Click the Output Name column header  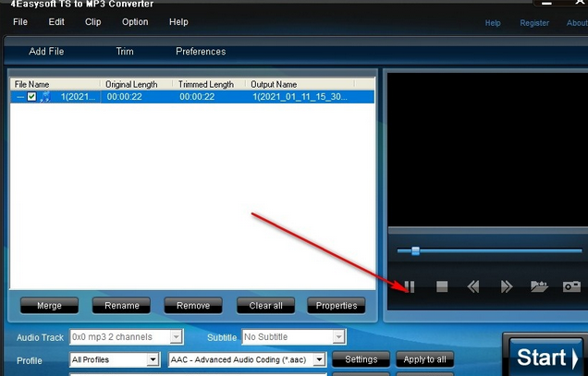[x=300, y=84]
